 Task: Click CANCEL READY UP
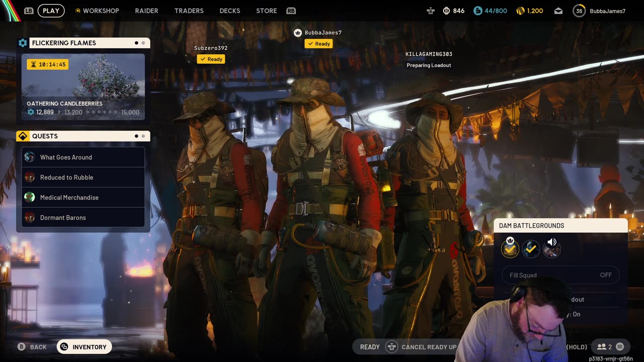tap(429, 347)
